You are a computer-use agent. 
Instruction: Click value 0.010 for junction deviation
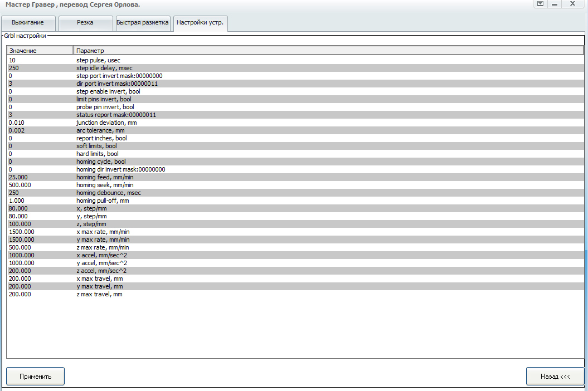[17, 123]
